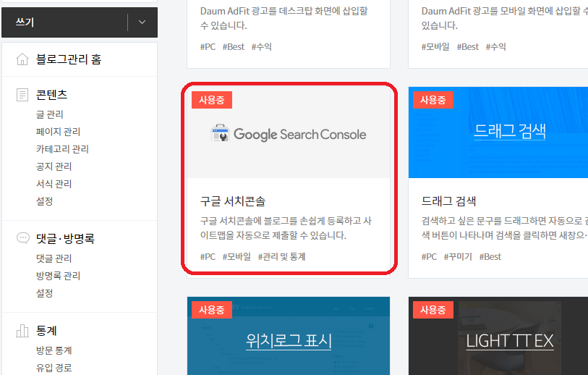Click #Best tag on AdFit desktop card
The image size is (588, 375).
coord(234,47)
